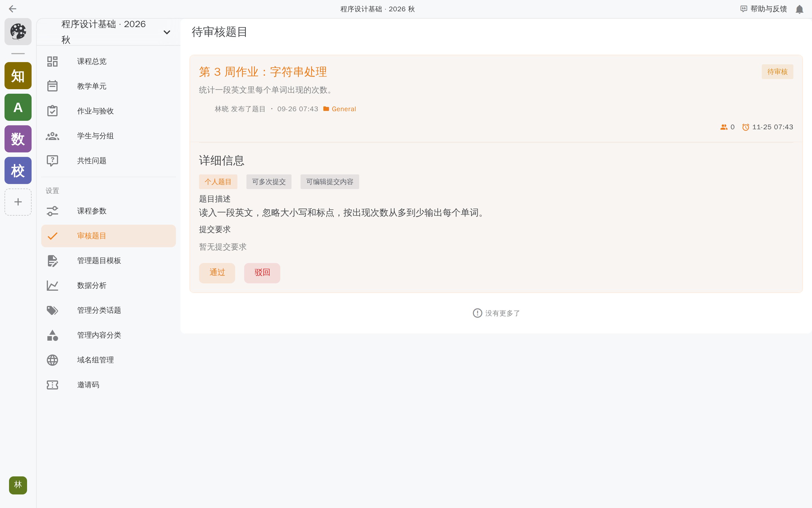Open 管理题目模板 item
The width and height of the screenshot is (812, 508).
(108, 261)
